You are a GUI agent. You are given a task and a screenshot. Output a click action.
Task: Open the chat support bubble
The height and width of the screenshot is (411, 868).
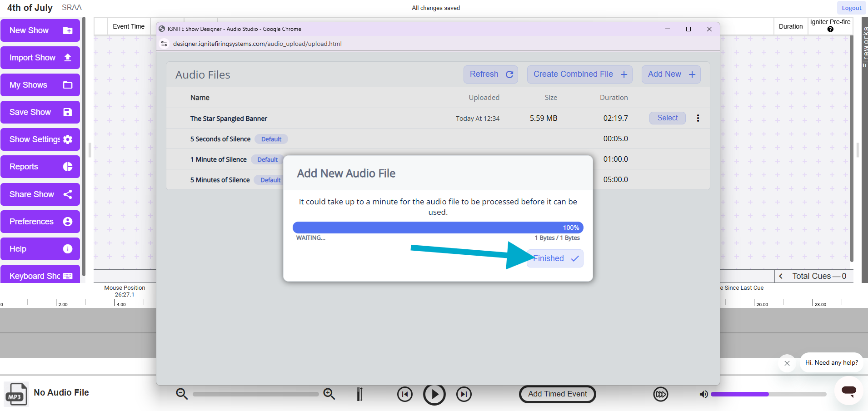tap(848, 391)
